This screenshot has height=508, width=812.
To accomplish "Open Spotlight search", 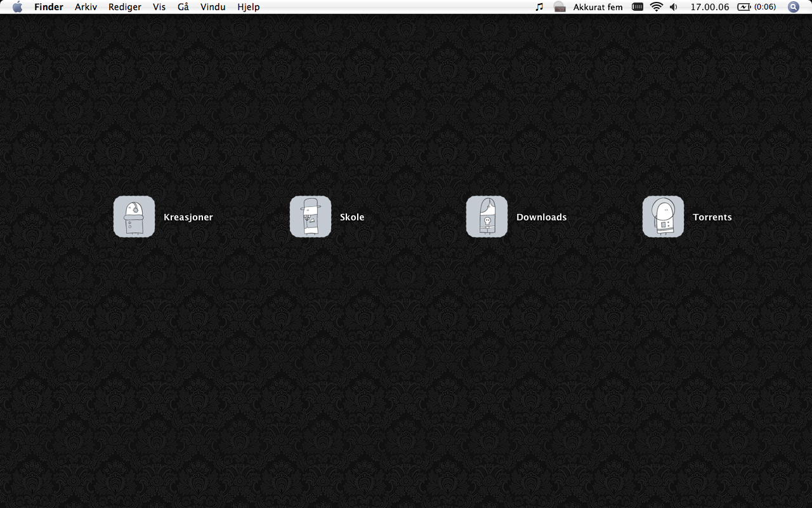I will coord(794,7).
